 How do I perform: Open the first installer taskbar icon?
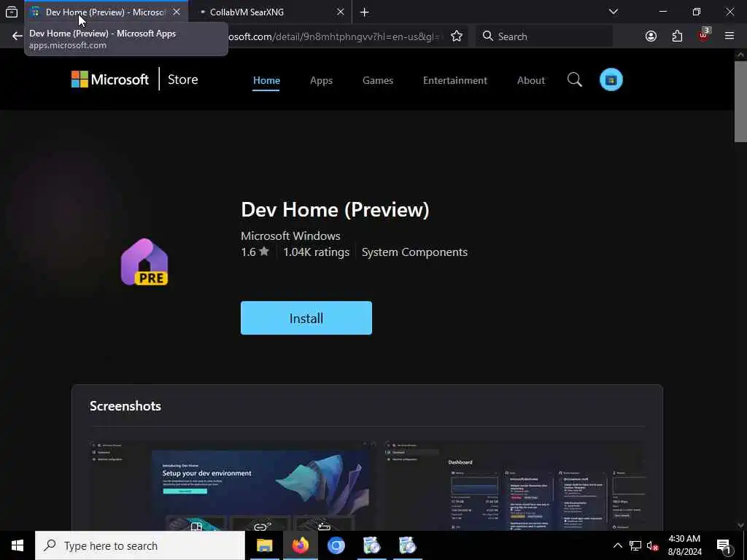[x=371, y=545]
